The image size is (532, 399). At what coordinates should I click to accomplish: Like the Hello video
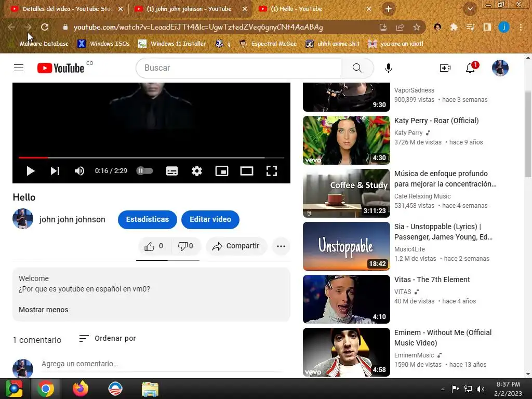pyautogui.click(x=153, y=246)
